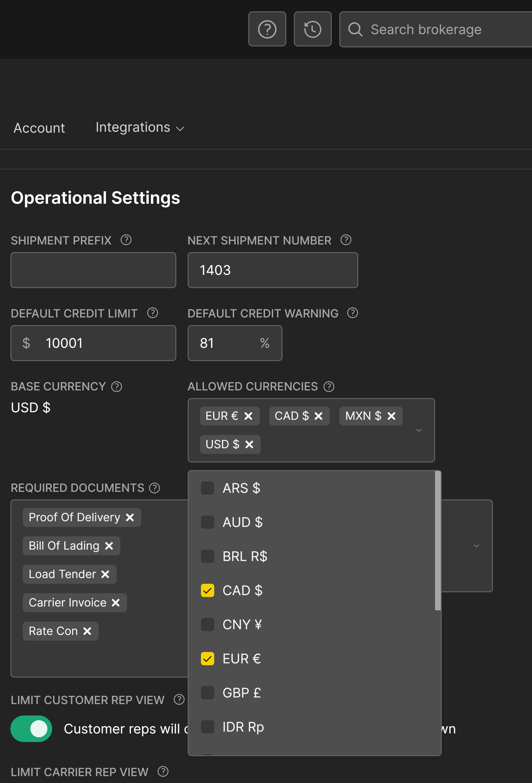Remove the USD $ currency tag
Screen dimensions: 532x783
coord(249,444)
